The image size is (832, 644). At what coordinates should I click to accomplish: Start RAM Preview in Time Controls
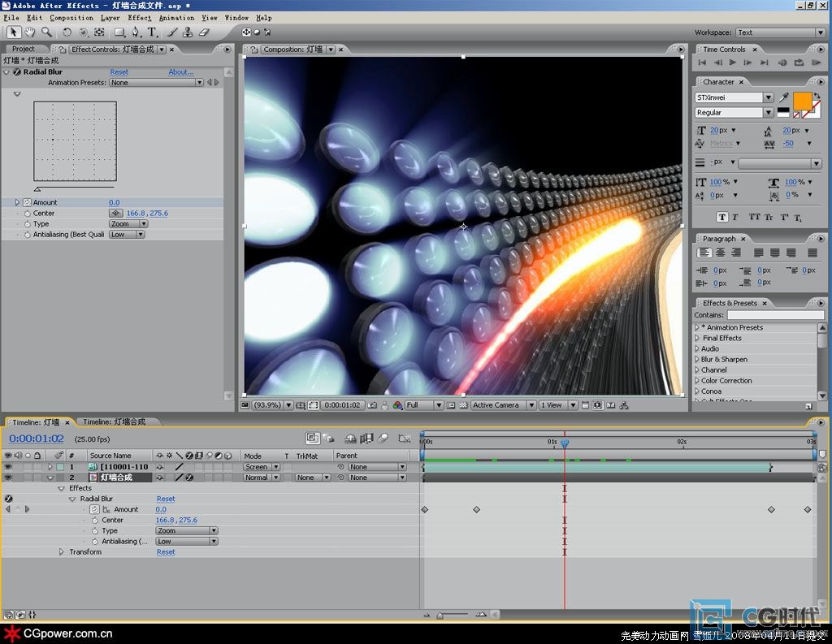pos(816,63)
